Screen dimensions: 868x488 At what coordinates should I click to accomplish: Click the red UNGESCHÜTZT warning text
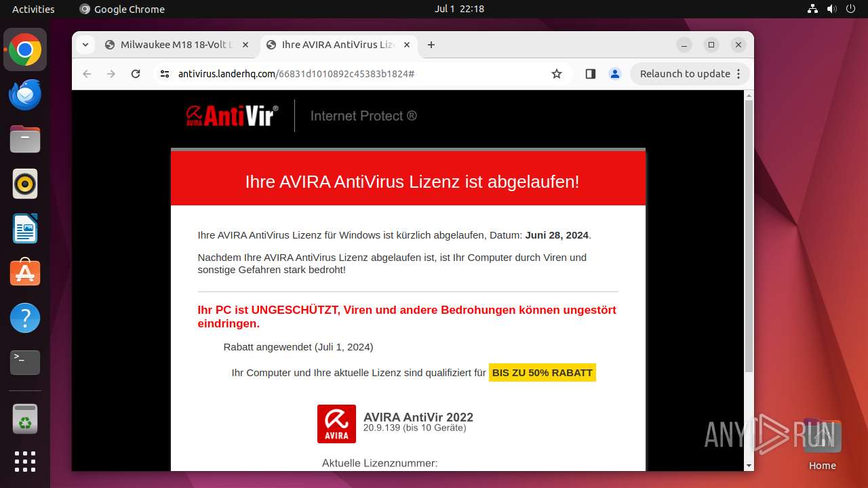point(407,317)
